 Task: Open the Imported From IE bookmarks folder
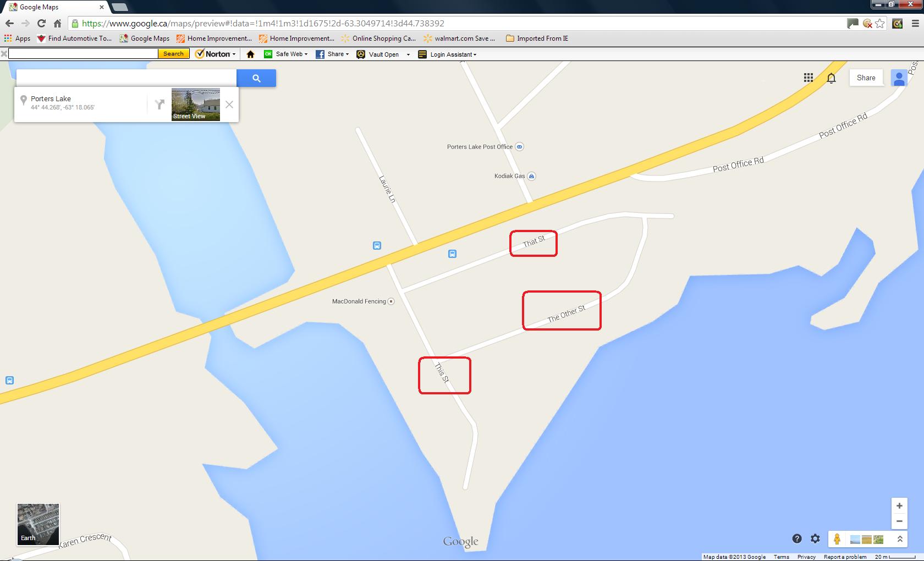[x=537, y=38]
